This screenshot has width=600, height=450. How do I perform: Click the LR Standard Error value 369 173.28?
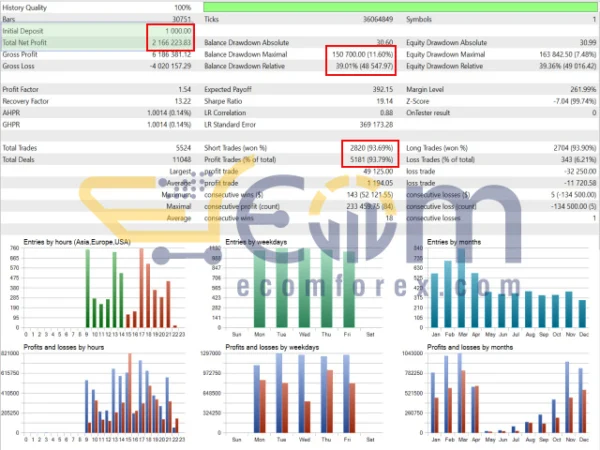(376, 124)
